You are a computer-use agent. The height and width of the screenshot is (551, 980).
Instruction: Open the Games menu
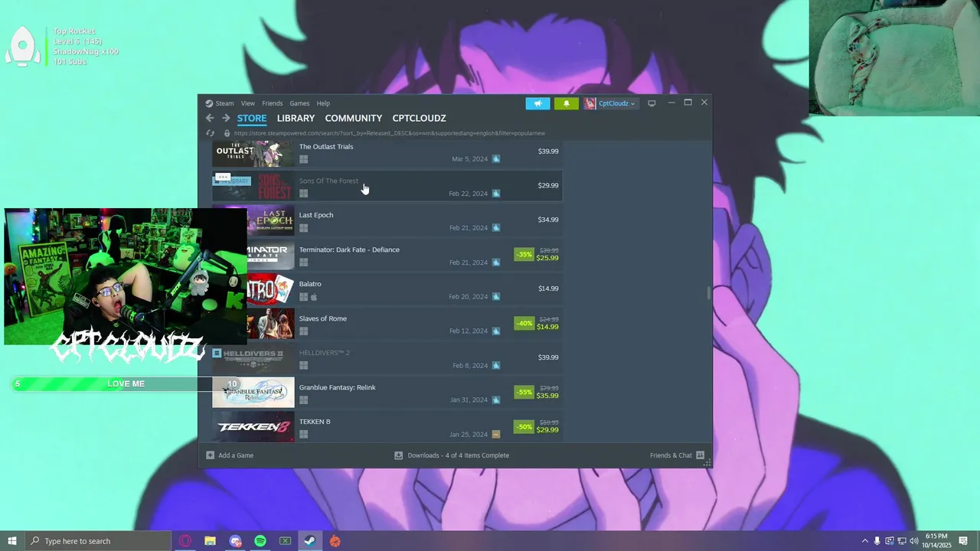pos(299,103)
